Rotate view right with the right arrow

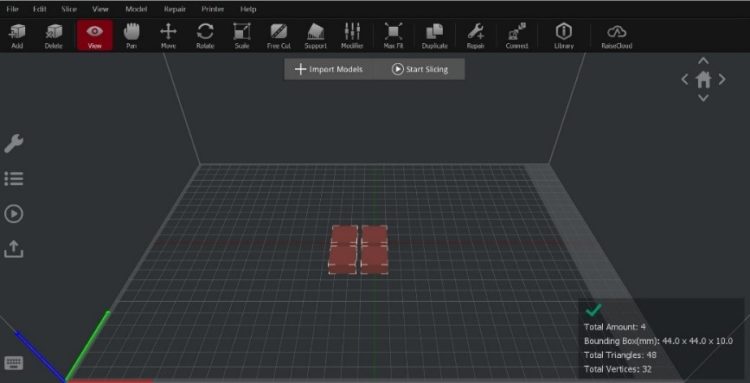pyautogui.click(x=722, y=79)
